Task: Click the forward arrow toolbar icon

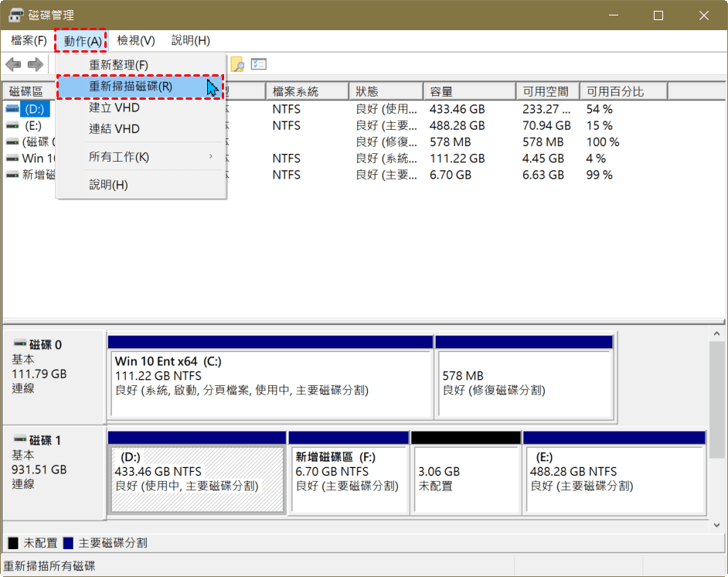Action: [x=36, y=64]
